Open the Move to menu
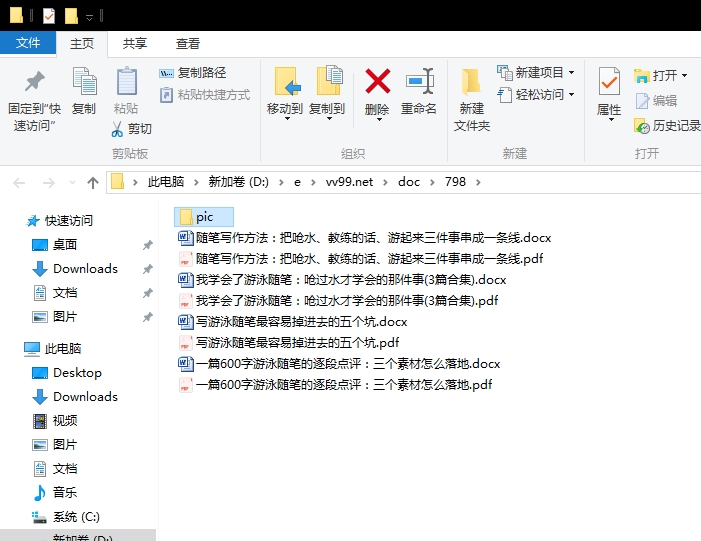The width and height of the screenshot is (701, 541). (x=285, y=94)
